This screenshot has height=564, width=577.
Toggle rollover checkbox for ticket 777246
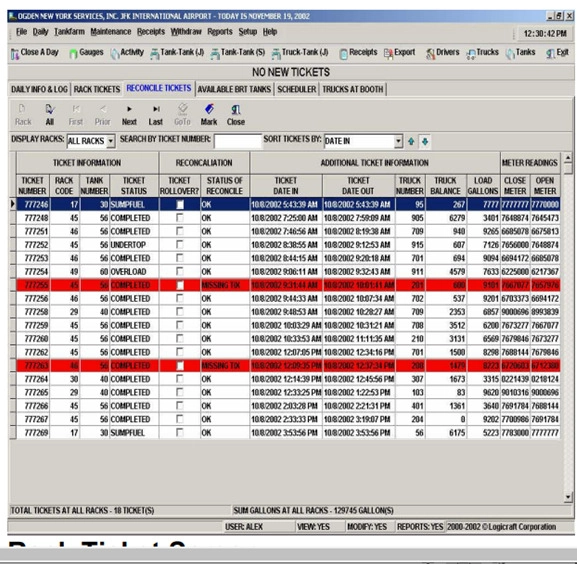click(x=180, y=205)
